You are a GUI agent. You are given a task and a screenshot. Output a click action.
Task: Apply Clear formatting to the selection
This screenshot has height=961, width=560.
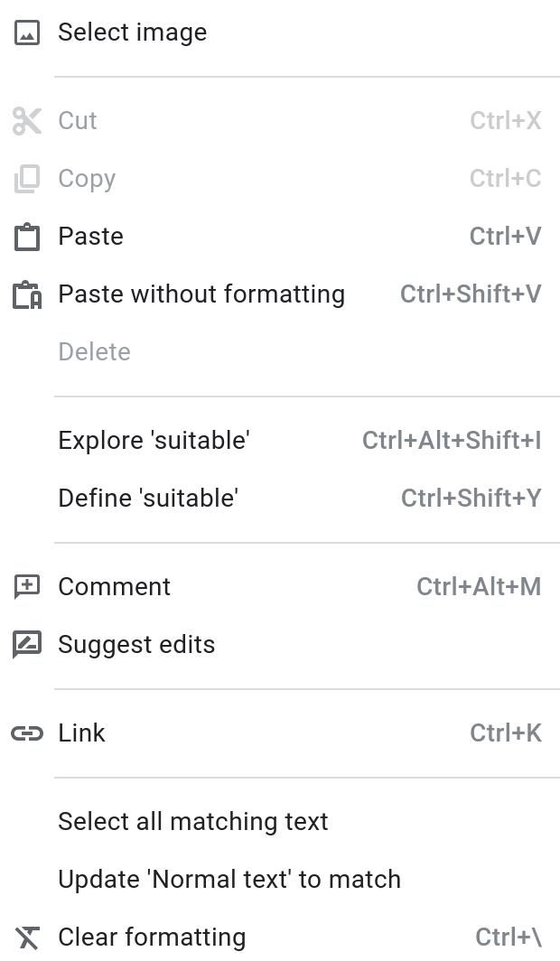(x=152, y=938)
